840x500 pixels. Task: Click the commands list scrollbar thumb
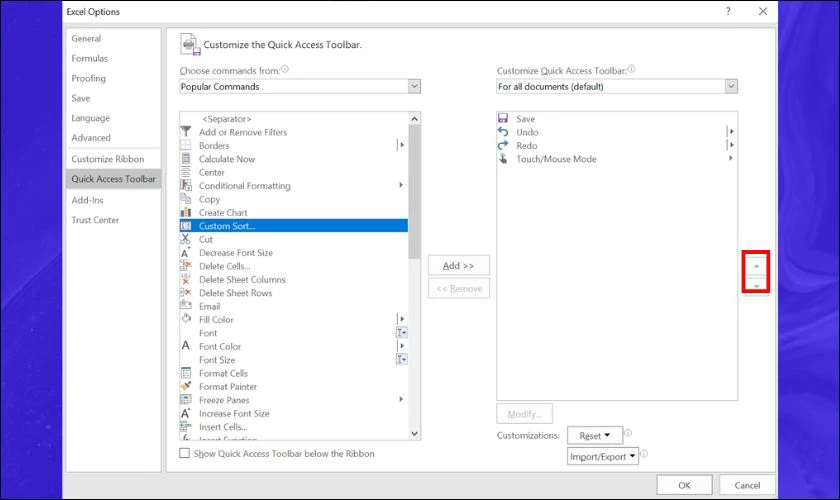pyautogui.click(x=414, y=191)
